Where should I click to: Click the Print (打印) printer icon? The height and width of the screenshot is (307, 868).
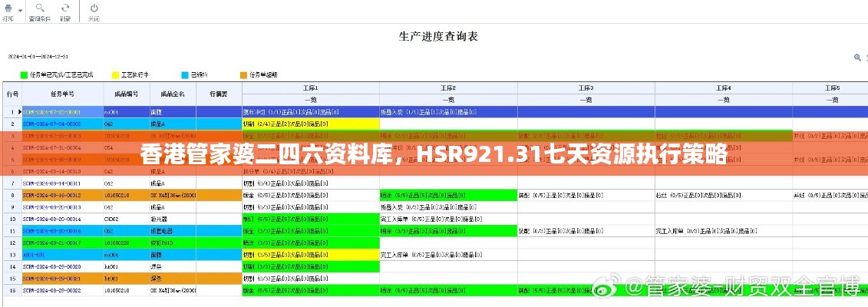(8, 7)
